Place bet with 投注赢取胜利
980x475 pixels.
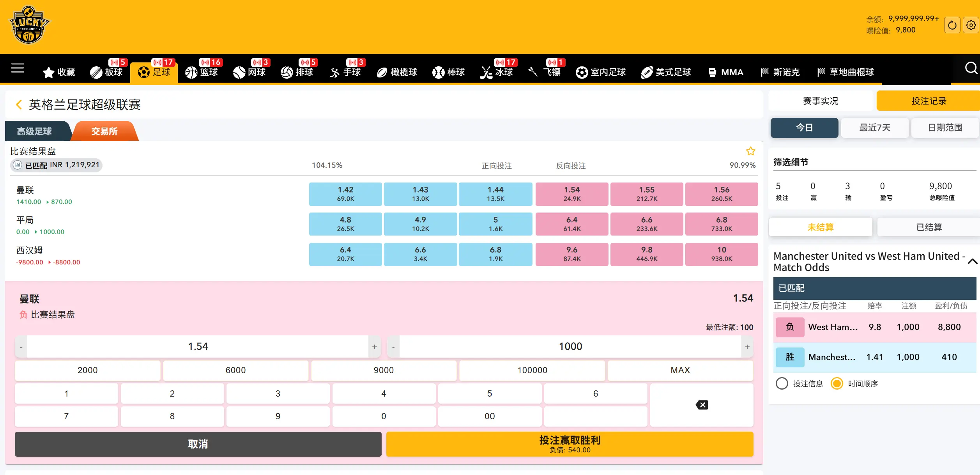(570, 444)
